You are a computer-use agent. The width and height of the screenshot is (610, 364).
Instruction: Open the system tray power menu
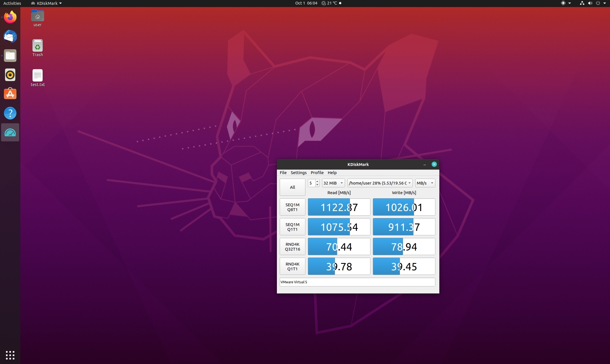(x=598, y=3)
